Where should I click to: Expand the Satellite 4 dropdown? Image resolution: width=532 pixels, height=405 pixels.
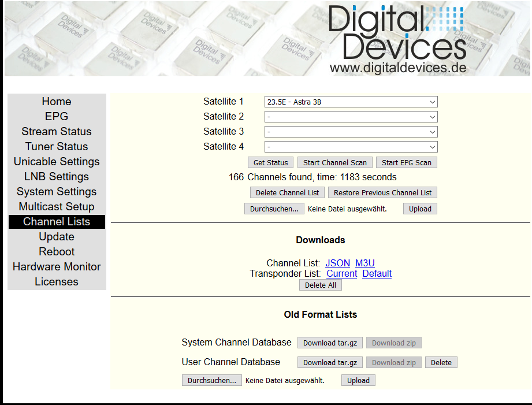tap(351, 147)
